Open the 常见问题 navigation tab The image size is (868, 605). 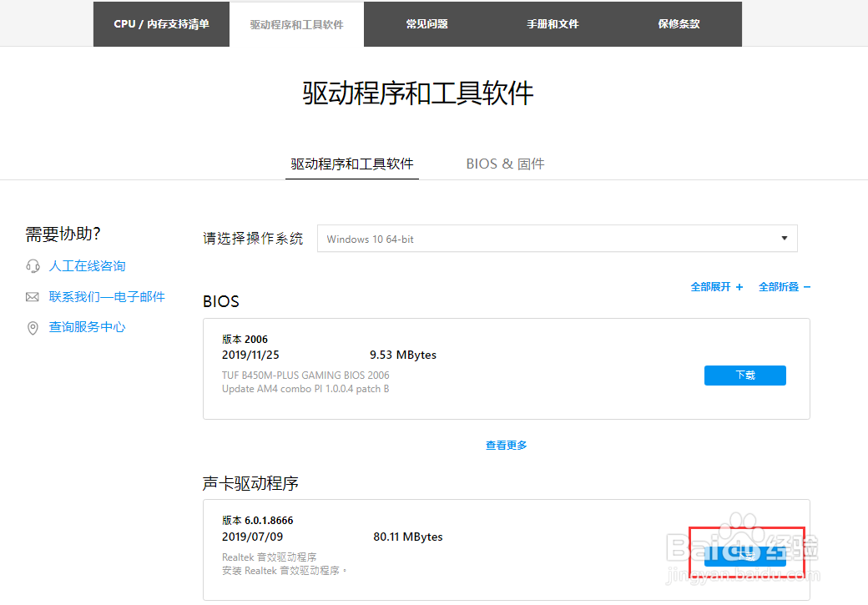[426, 23]
